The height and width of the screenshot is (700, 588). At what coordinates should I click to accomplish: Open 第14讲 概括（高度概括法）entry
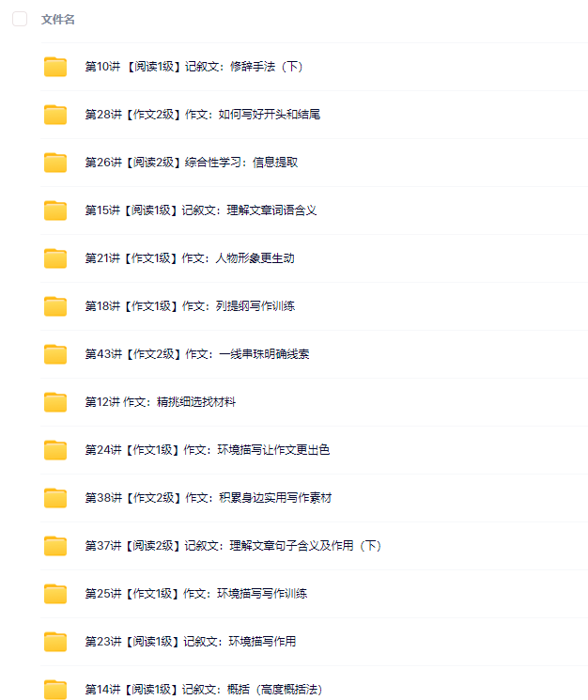[x=204, y=690]
